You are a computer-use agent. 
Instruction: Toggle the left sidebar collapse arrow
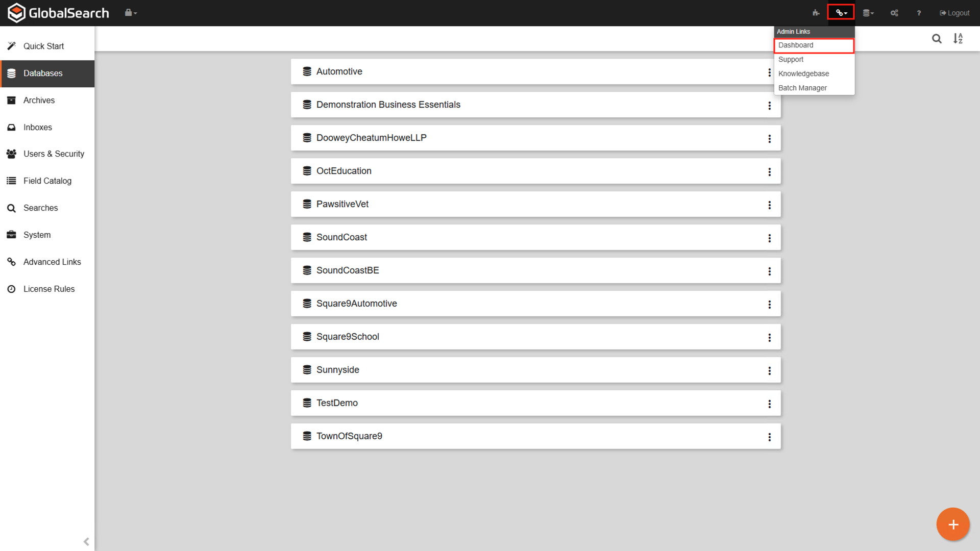click(x=86, y=542)
